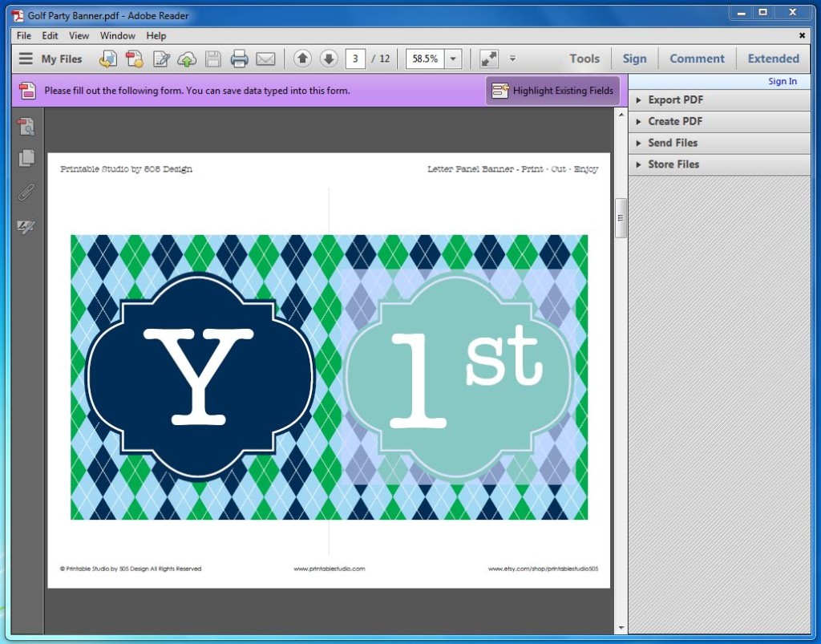Click the cloud upload toolbar icon
The image size is (821, 644).
click(187, 59)
